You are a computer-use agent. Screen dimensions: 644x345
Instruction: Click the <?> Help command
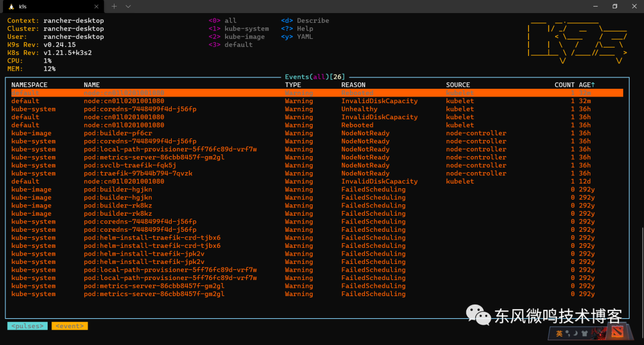point(297,29)
